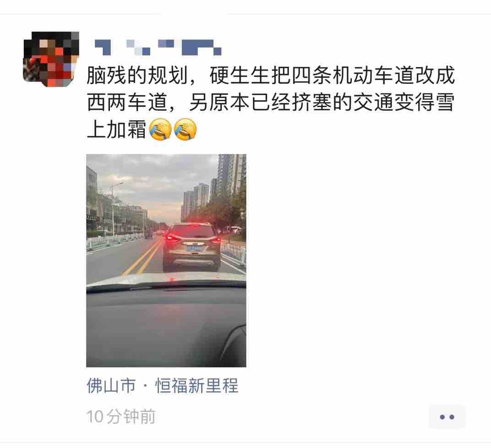Click the first crying-laughing emoji
The width and height of the screenshot is (491, 448).
160,129
